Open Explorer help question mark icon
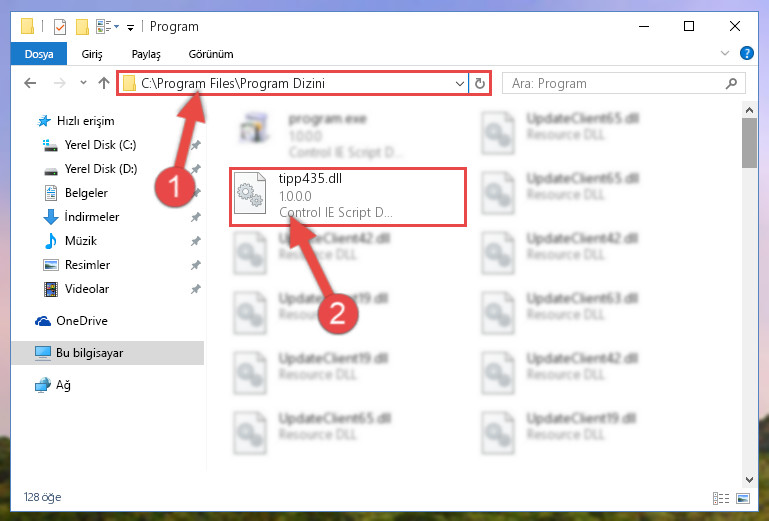Screen dimensions: 769x521 (746, 53)
